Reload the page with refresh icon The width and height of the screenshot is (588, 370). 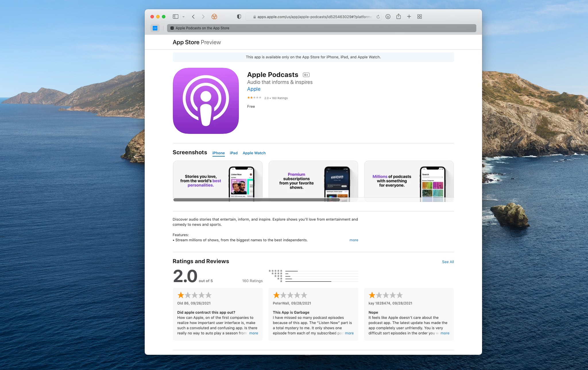pyautogui.click(x=378, y=17)
